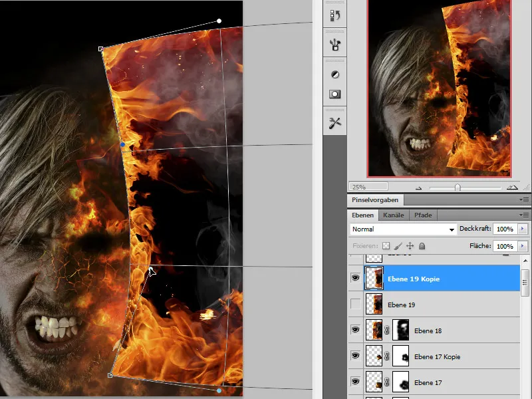Click the navigator preview thumbnail
The width and height of the screenshot is (532, 399).
[439, 88]
